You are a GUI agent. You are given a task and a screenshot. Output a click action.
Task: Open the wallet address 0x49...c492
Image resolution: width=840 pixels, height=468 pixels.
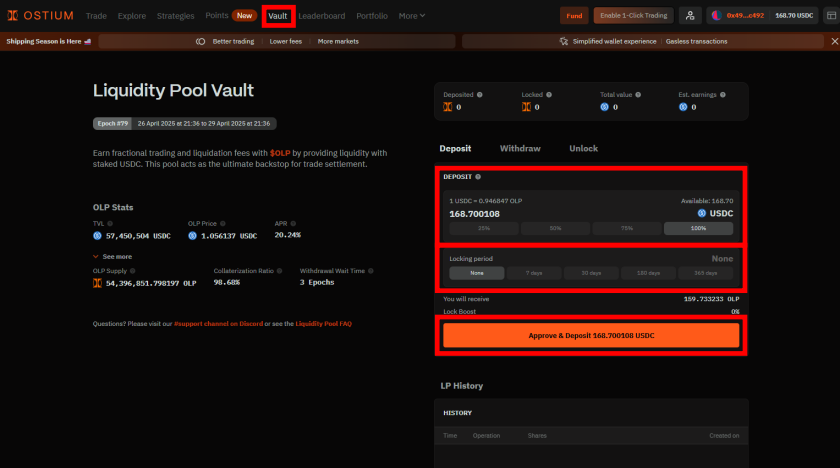click(x=745, y=16)
